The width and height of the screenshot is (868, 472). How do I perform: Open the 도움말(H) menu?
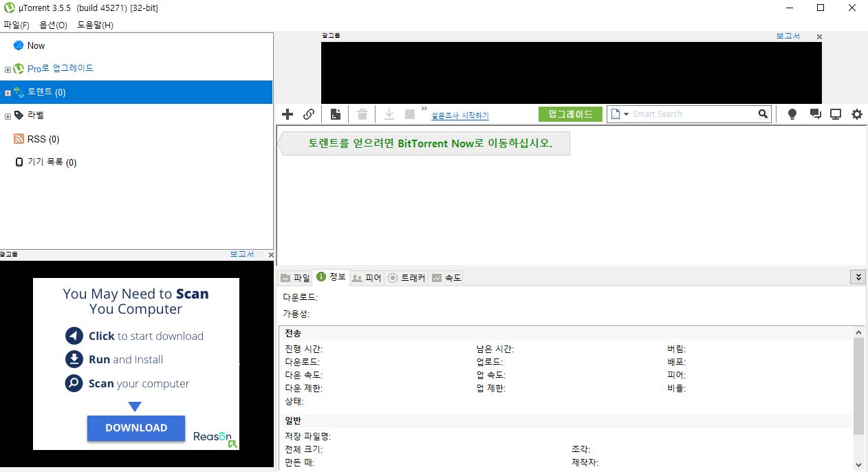click(x=95, y=25)
